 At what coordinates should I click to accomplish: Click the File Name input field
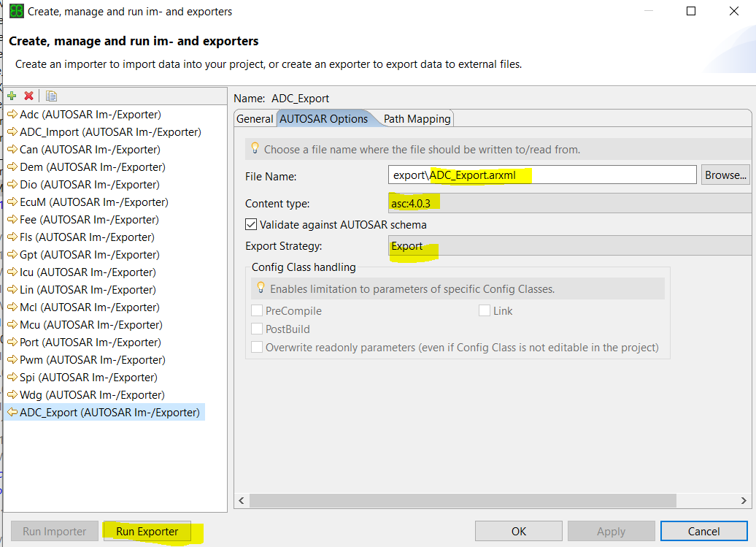click(x=542, y=175)
